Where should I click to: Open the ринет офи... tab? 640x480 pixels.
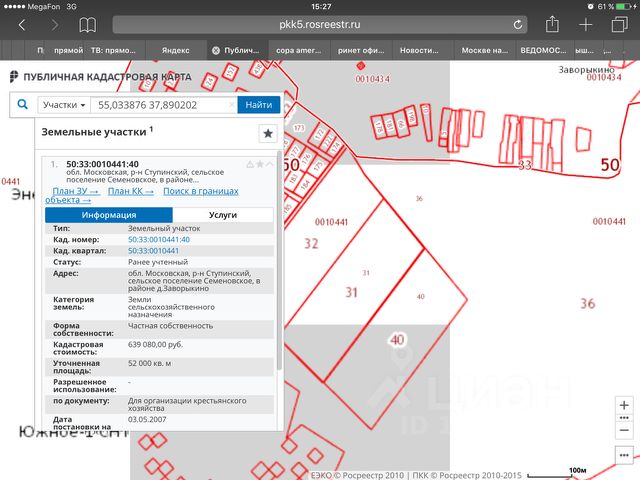[361, 51]
